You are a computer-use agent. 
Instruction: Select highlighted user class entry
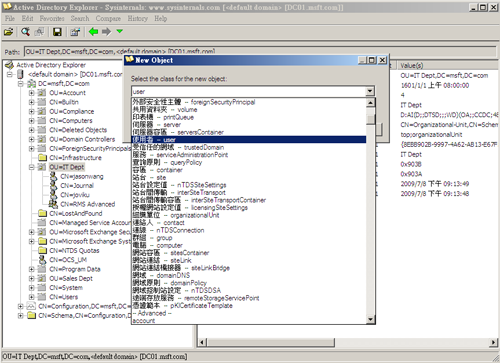(249, 140)
